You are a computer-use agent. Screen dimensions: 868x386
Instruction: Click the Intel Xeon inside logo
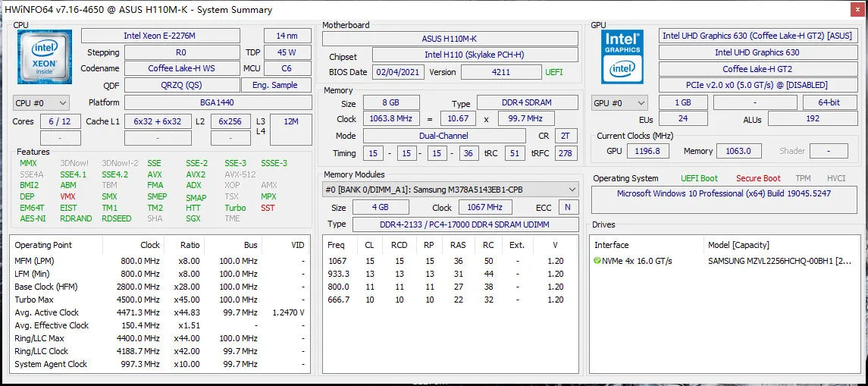45,57
